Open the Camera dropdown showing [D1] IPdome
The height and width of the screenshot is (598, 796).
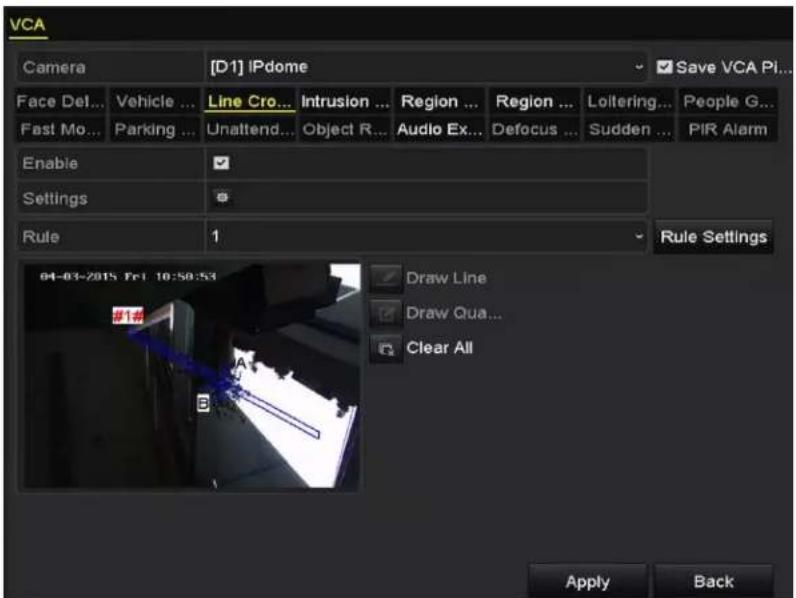tap(426, 67)
